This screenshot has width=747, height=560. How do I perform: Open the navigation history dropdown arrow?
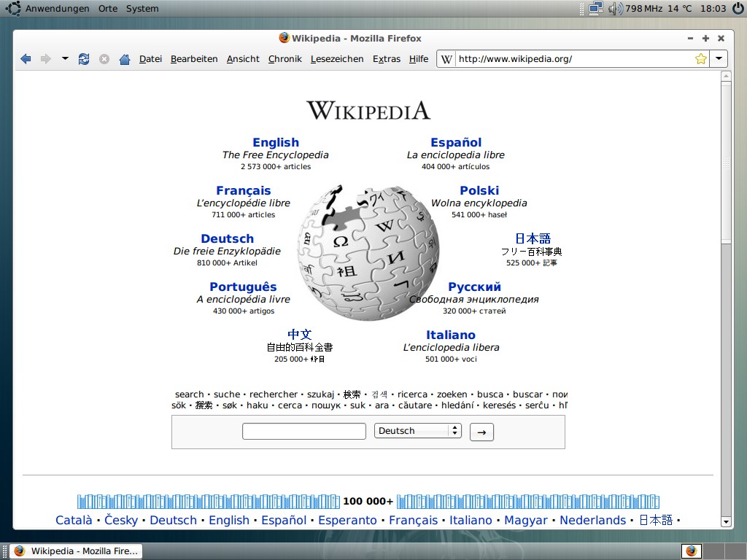pyautogui.click(x=65, y=58)
